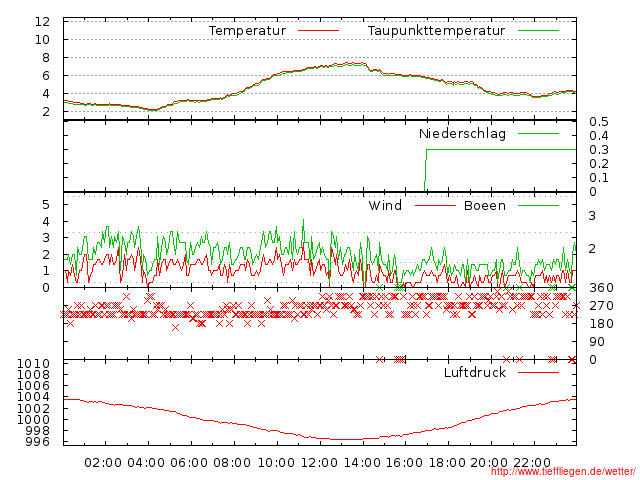Click the Taupunkttemperatur legend label
The height and width of the screenshot is (480, 640).
[436, 31]
